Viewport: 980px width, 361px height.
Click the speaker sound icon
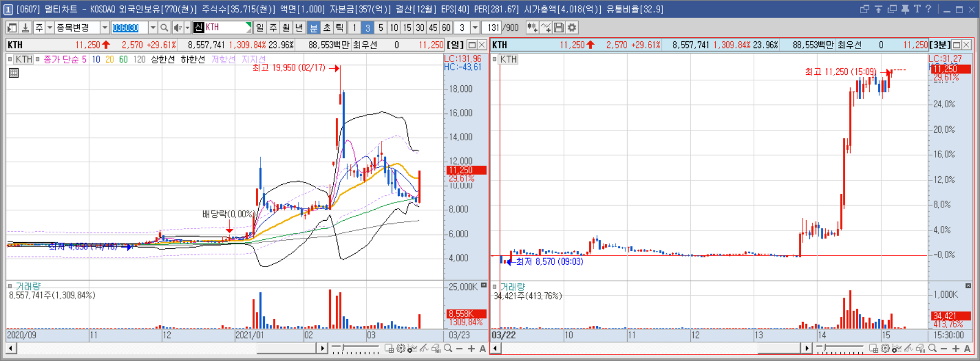pos(177,28)
